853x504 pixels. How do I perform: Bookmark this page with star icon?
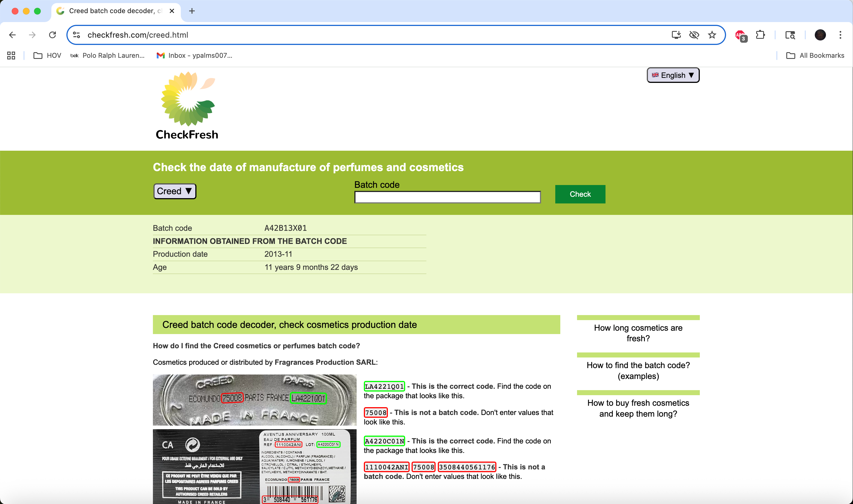pos(712,35)
